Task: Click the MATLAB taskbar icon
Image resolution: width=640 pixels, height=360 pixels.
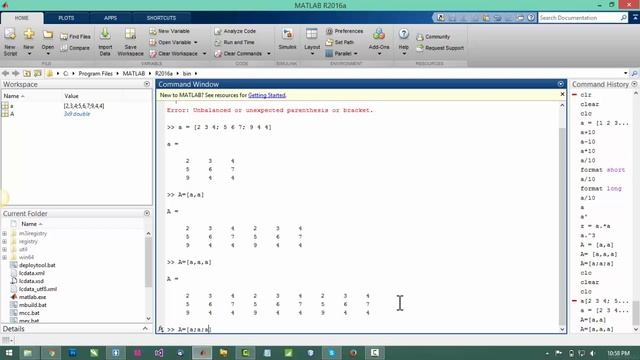Action: pos(202,353)
